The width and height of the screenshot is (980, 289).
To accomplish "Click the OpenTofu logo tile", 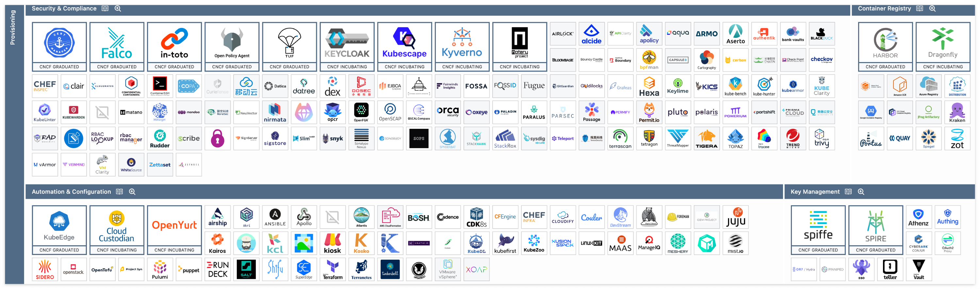I will (x=102, y=269).
